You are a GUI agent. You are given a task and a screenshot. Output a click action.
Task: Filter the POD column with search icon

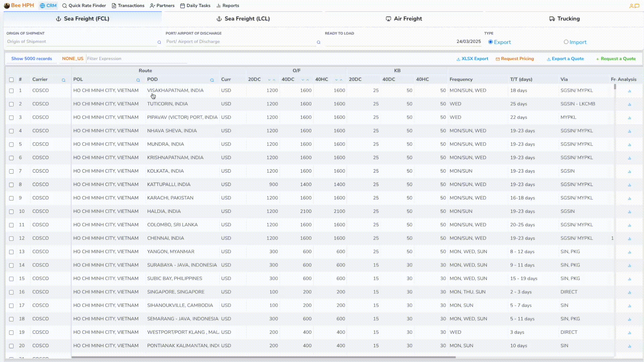coord(212,80)
